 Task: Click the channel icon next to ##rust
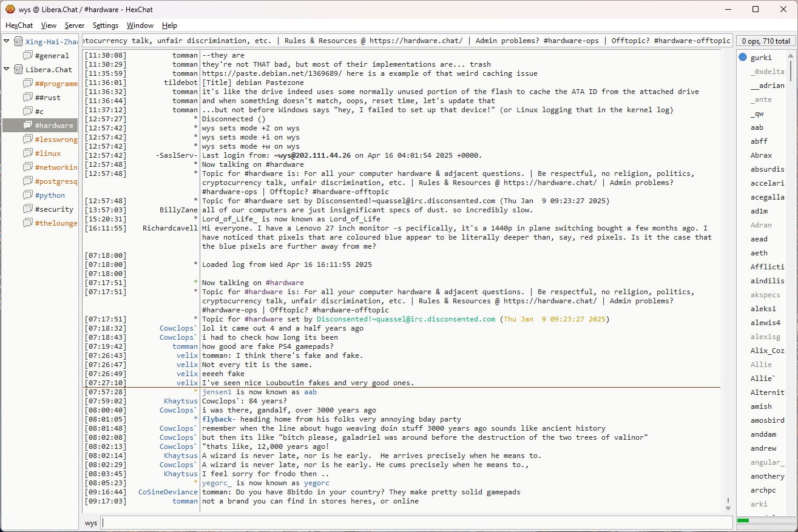click(x=28, y=98)
